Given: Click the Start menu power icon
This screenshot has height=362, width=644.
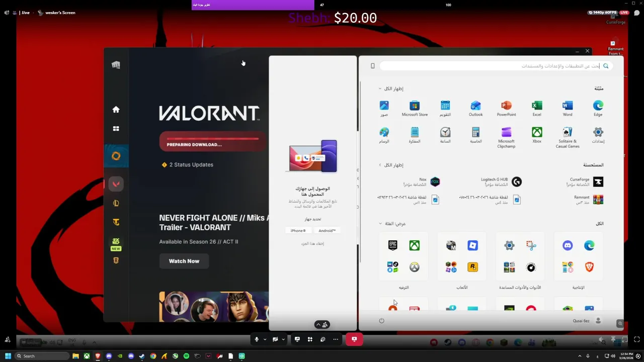Looking at the screenshot, I should pos(381,321).
